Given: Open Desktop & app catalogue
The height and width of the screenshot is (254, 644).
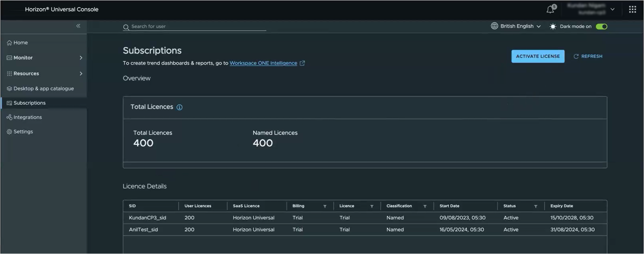Looking at the screenshot, I should (x=44, y=89).
